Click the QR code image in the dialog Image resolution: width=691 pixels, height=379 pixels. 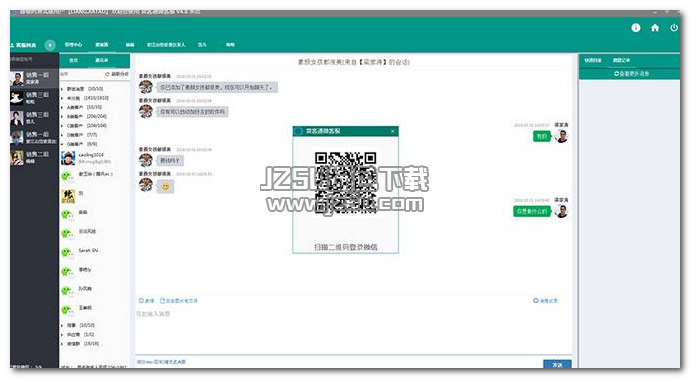pyautogui.click(x=346, y=182)
